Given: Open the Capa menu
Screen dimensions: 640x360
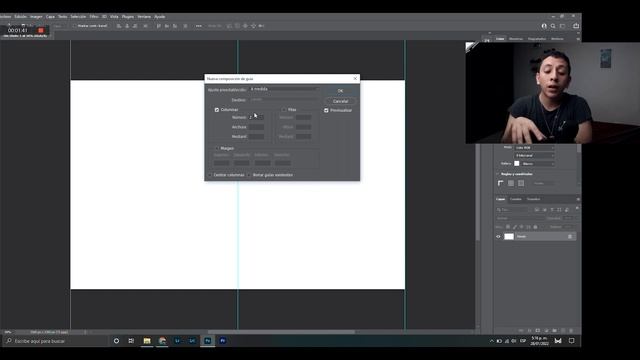Looking at the screenshot, I should click(x=50, y=17).
